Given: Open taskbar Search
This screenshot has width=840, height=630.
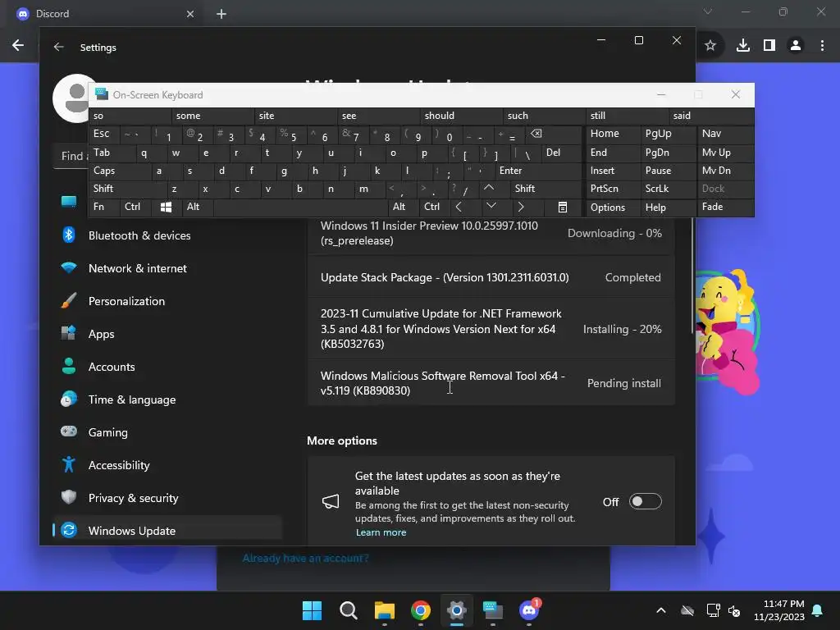Looking at the screenshot, I should point(348,610).
